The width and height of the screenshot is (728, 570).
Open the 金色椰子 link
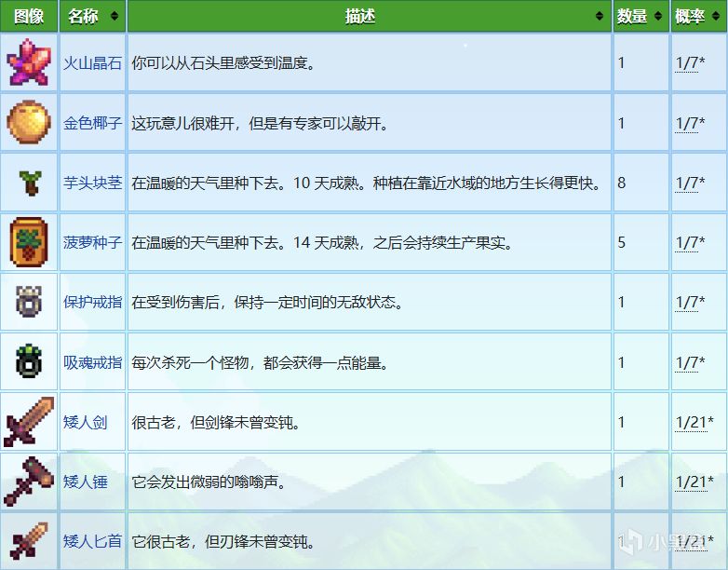pyautogui.click(x=92, y=123)
